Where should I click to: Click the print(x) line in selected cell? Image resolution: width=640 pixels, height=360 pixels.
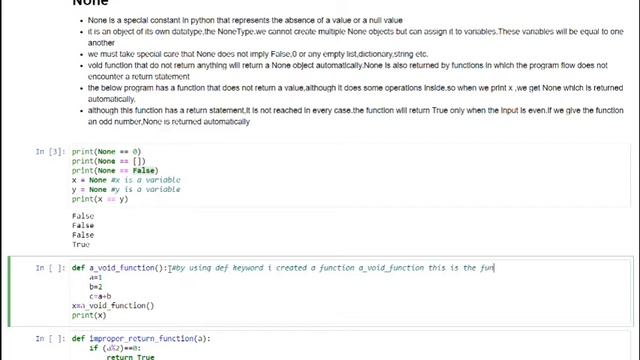point(89,315)
